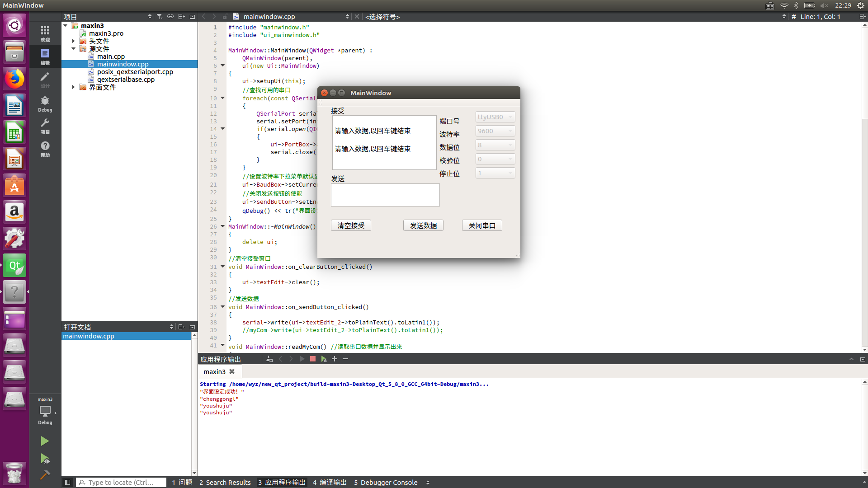Open Firefox from the Ubuntu dock

pos(14,79)
